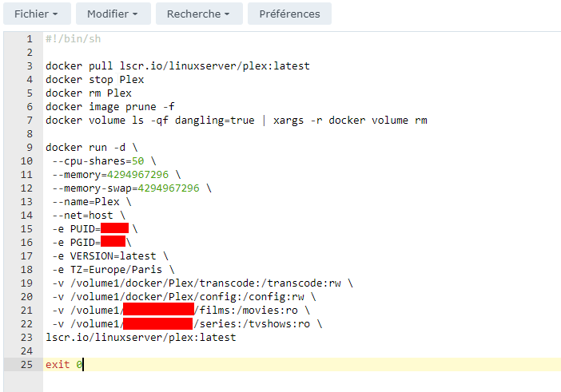Click the '--memory=4294967296' line
The width and height of the screenshot is (561, 392).
(x=117, y=174)
